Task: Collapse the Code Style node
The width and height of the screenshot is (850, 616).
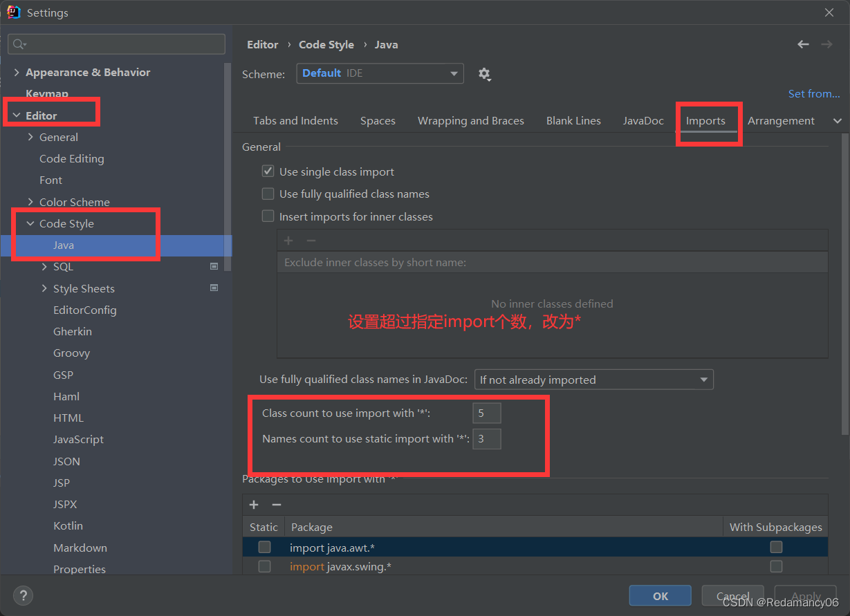Action: tap(30, 223)
